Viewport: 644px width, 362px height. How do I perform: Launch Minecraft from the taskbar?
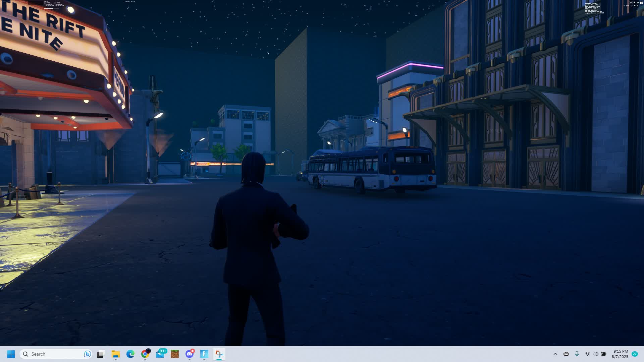(175, 354)
